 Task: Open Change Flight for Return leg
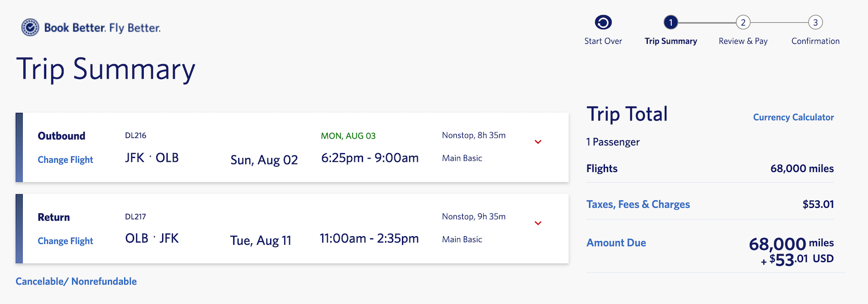point(65,241)
